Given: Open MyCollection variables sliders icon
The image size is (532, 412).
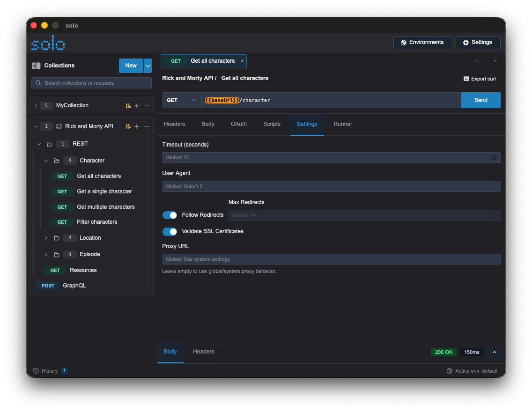Looking at the screenshot, I should click(128, 106).
